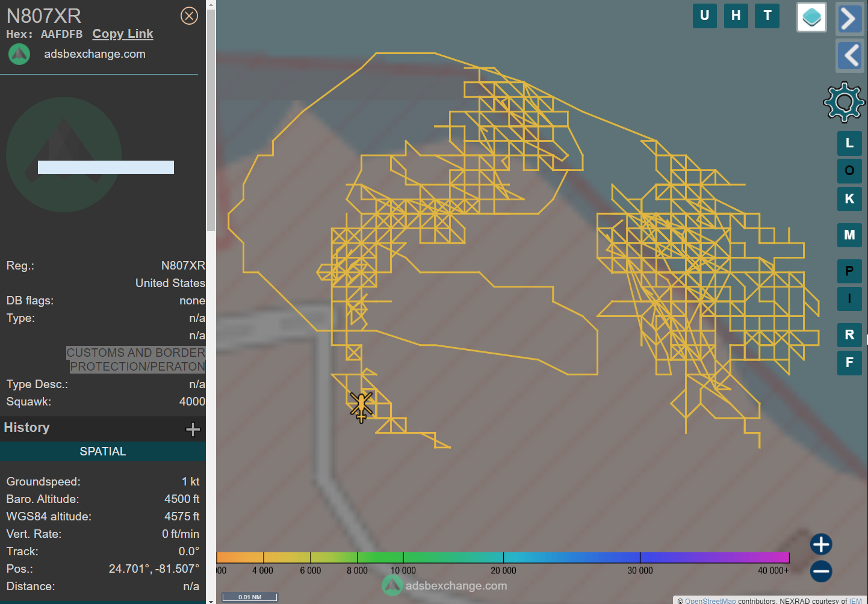Click the IEM attribution link
Image resolution: width=868 pixels, height=604 pixels.
pos(855,600)
